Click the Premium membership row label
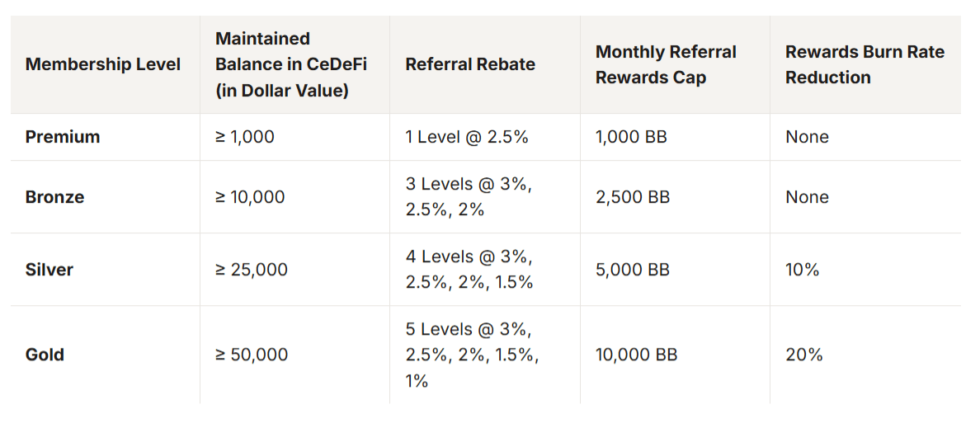Screen dimensions: 980x428 63,137
